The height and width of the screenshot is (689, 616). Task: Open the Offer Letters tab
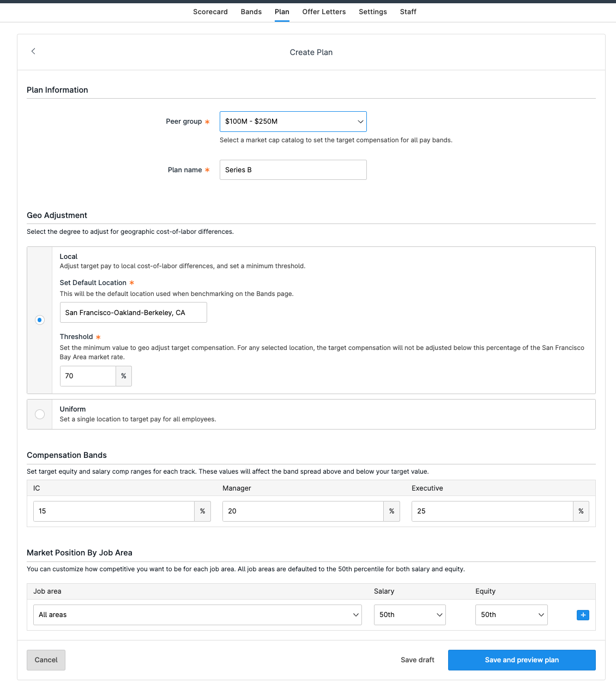pos(324,11)
